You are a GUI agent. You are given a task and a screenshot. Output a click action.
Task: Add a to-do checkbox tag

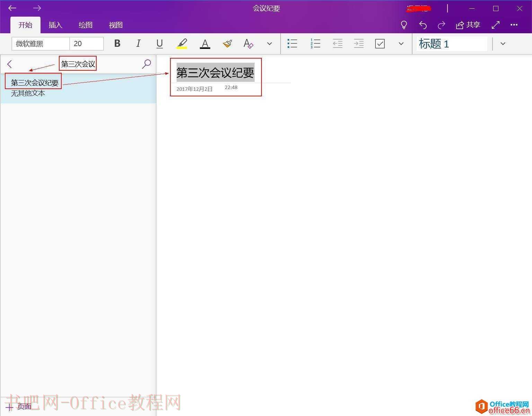(x=380, y=44)
